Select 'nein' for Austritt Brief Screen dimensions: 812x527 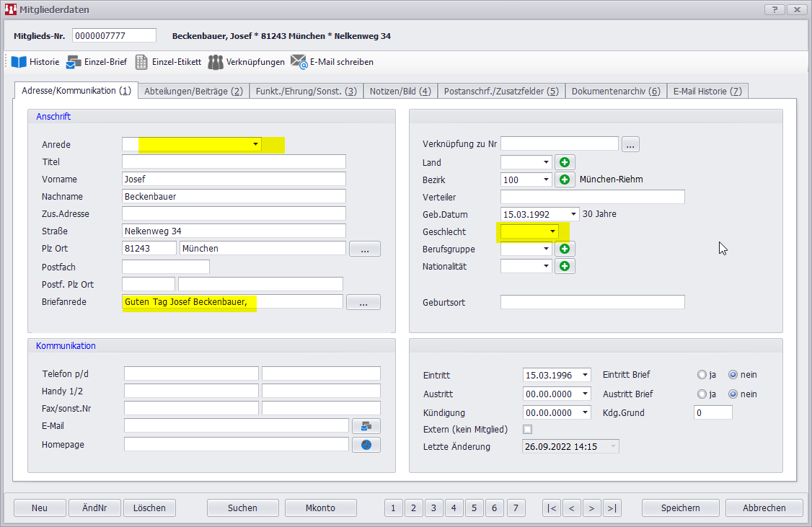(x=733, y=394)
